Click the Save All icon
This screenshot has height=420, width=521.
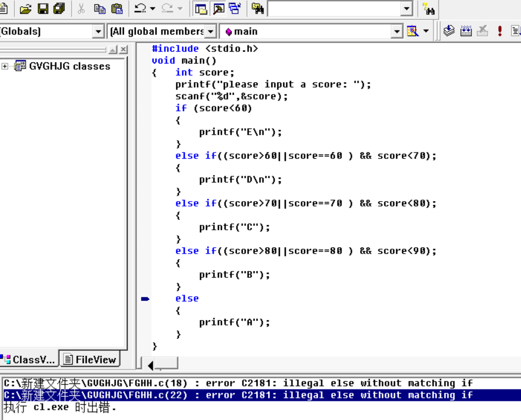(x=59, y=8)
